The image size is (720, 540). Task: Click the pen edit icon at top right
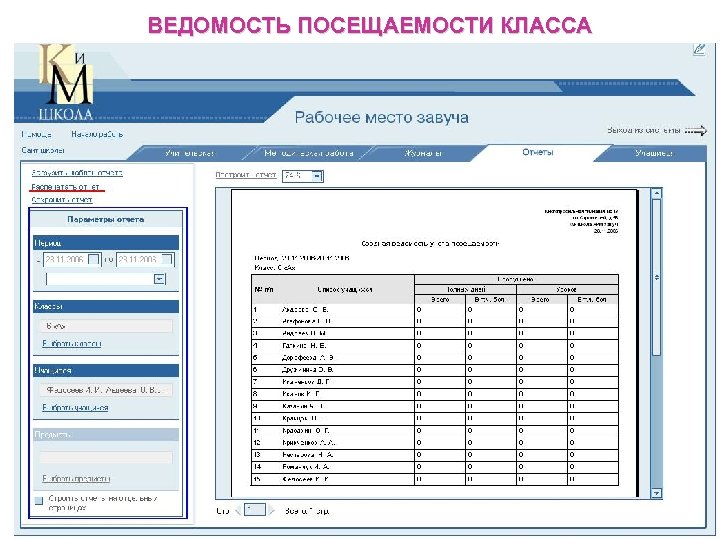click(x=699, y=49)
